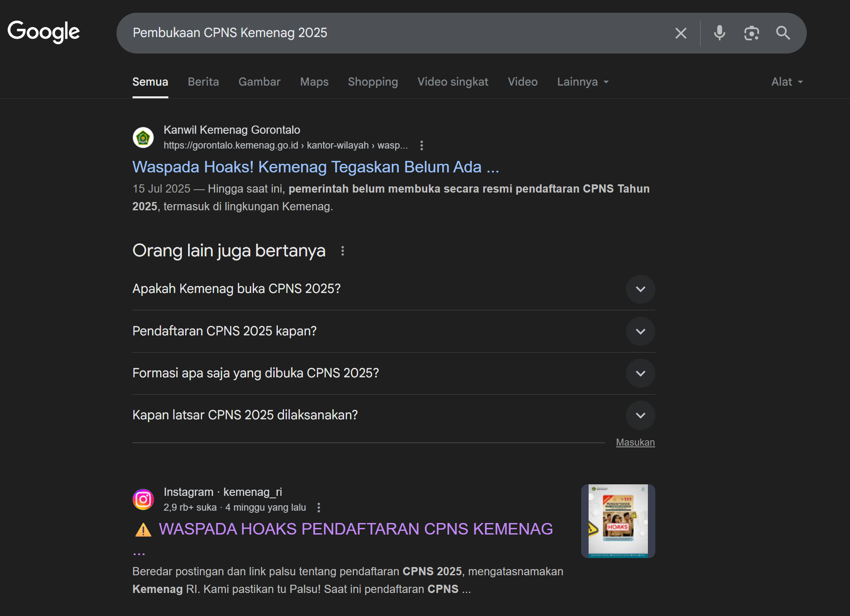This screenshot has height=616, width=850.
Task: Open the Lainnya dropdown menu
Action: [x=583, y=82]
